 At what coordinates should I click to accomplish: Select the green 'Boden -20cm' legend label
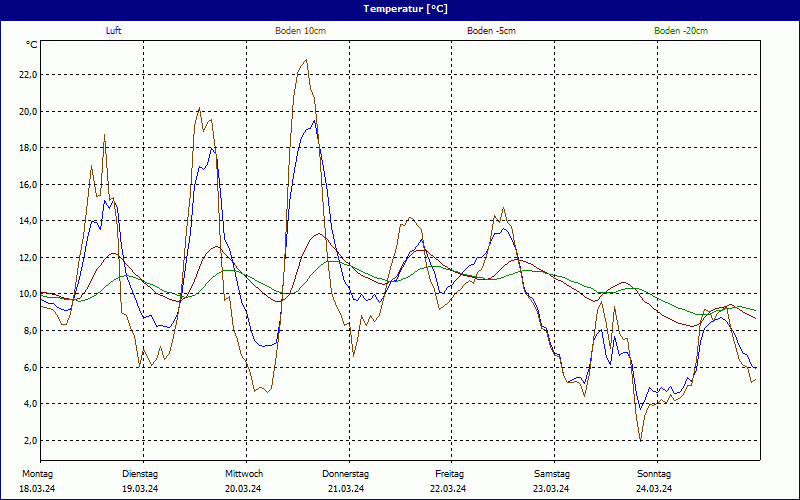pos(681,31)
